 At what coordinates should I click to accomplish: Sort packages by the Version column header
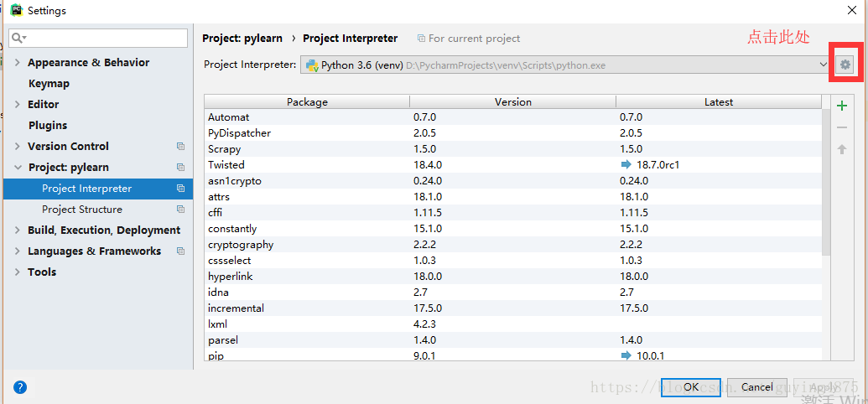pos(512,102)
